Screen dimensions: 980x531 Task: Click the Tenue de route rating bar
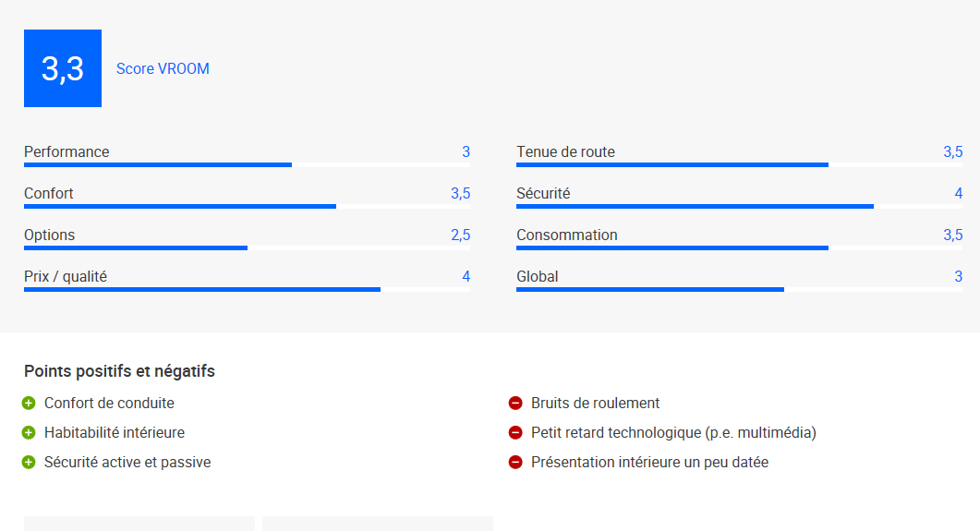739,165
